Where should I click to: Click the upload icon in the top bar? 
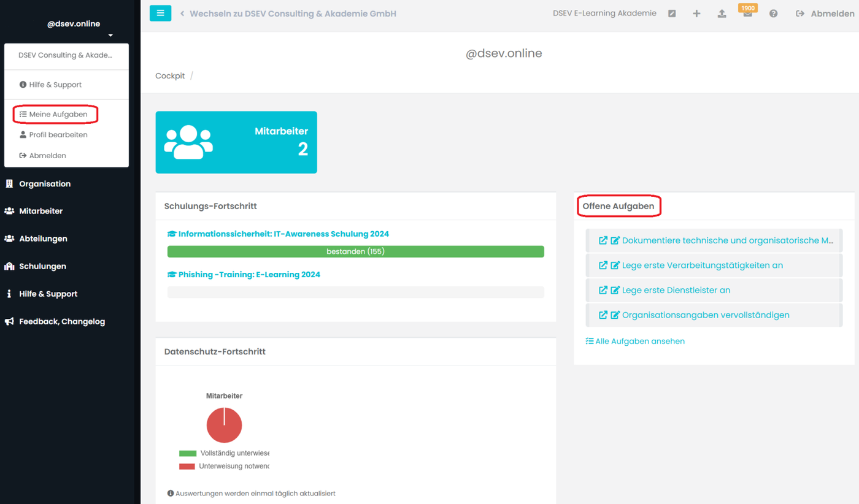[722, 13]
